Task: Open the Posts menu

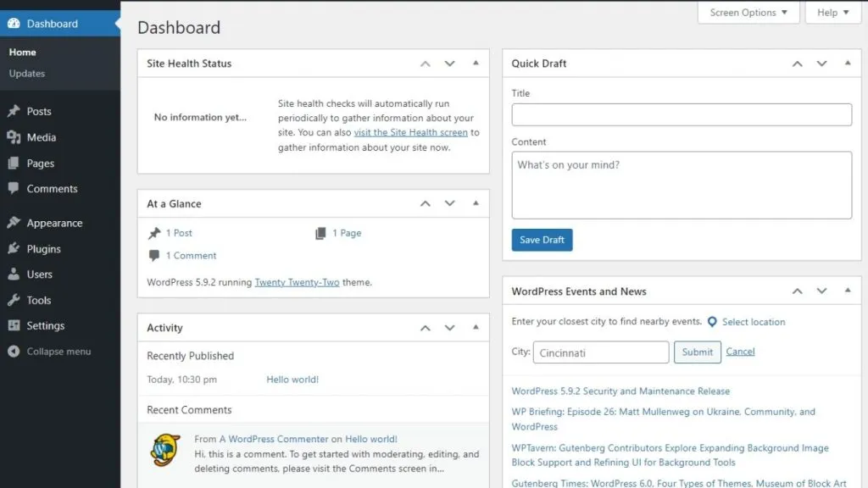Action: pyautogui.click(x=60, y=111)
